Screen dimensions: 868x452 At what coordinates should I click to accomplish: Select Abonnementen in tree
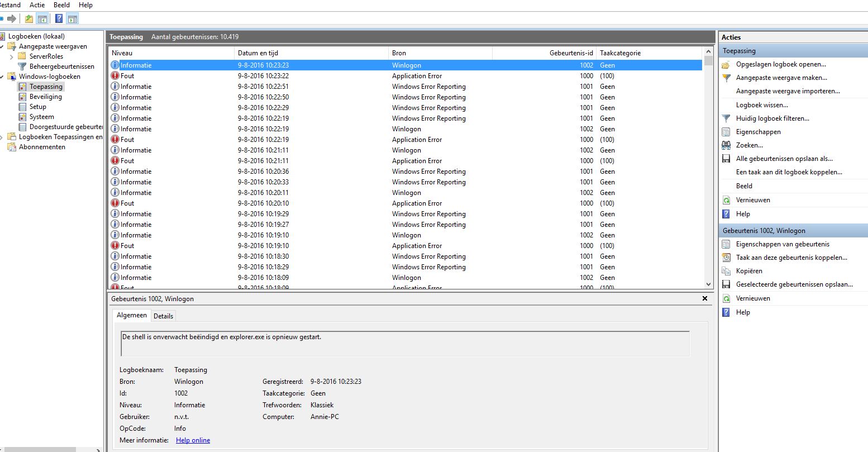(x=42, y=147)
